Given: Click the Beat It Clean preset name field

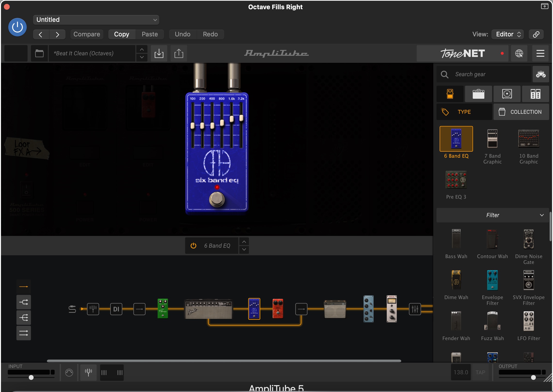Looking at the screenshot, I should (92, 53).
